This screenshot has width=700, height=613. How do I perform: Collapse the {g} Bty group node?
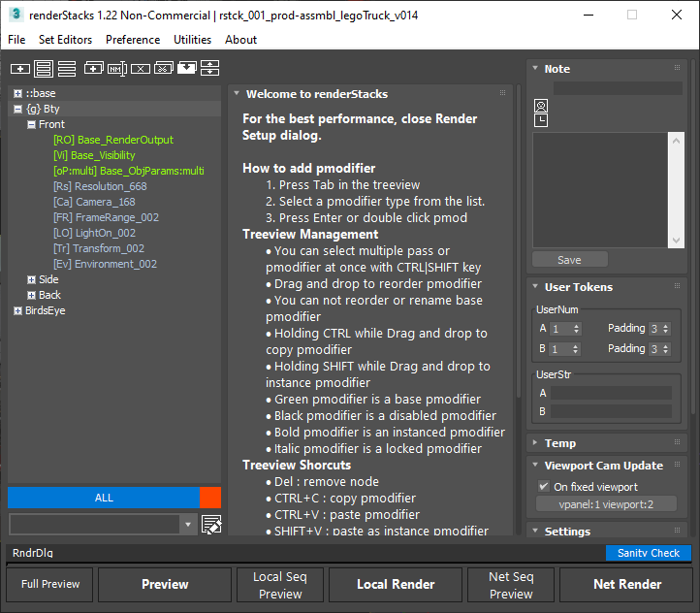17,109
